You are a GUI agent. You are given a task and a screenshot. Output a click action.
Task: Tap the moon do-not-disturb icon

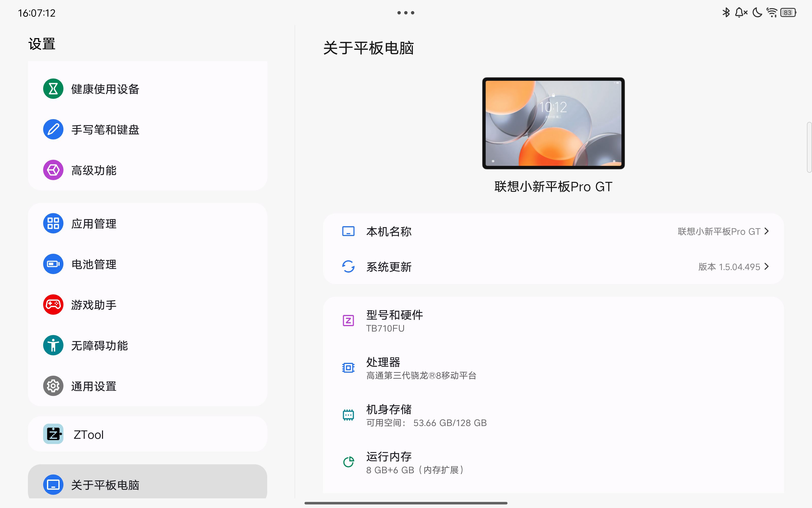757,13
